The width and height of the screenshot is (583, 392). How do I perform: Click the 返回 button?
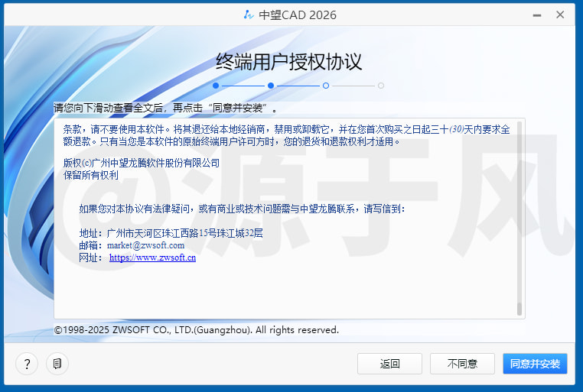(x=389, y=364)
